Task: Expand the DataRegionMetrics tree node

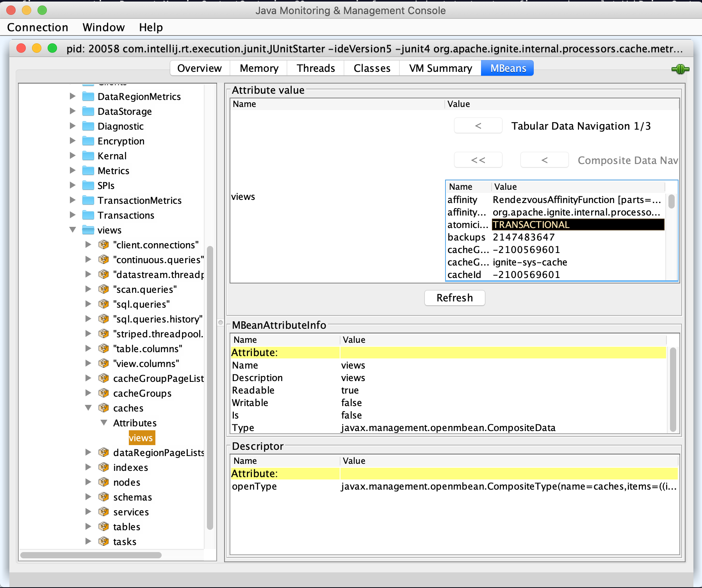Action: 73,96
